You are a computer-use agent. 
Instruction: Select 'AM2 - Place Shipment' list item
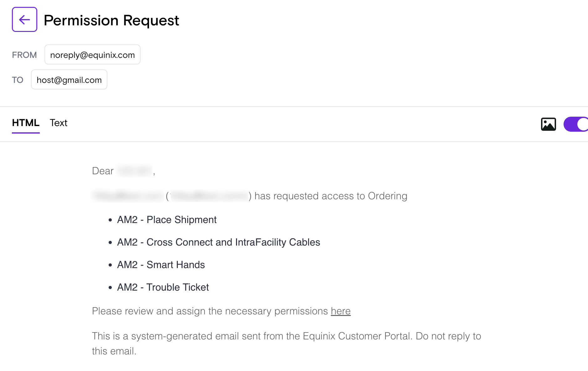(x=167, y=220)
